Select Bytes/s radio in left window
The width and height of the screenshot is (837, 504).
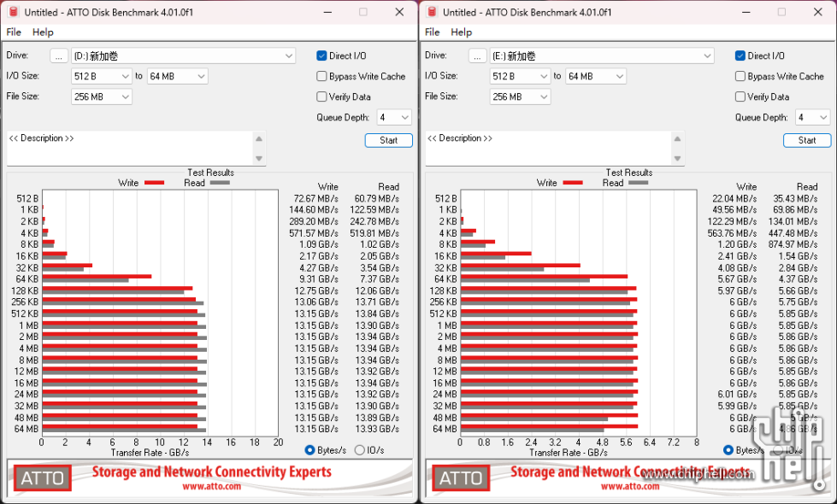(x=309, y=450)
